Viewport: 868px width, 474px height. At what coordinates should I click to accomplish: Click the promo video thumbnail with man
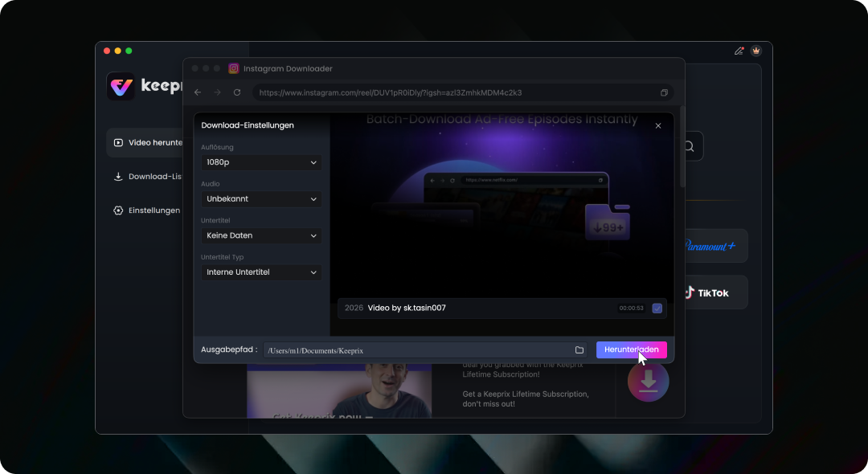click(339, 390)
